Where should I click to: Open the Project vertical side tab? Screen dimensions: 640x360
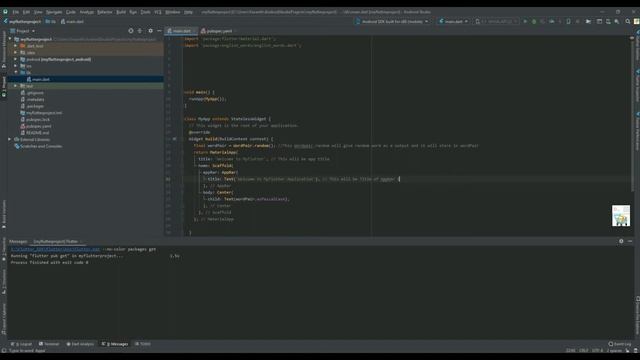point(4,86)
